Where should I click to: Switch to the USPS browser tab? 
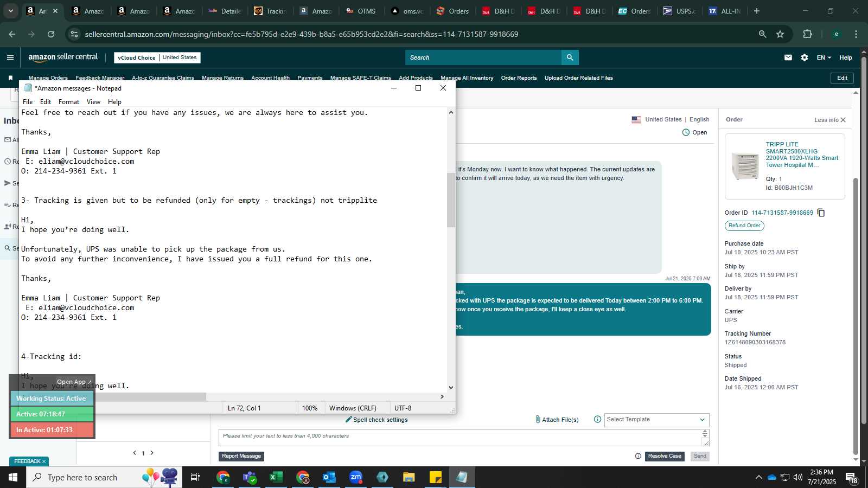(x=680, y=11)
